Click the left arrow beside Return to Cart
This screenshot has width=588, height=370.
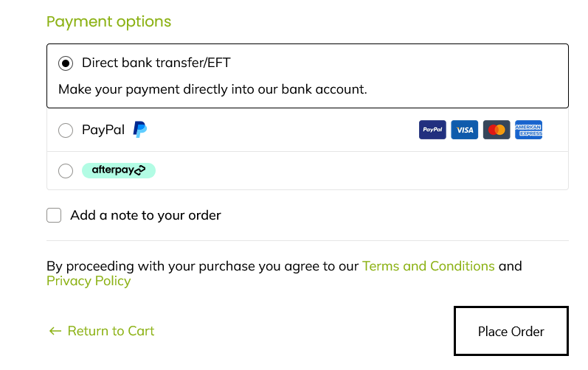55,331
